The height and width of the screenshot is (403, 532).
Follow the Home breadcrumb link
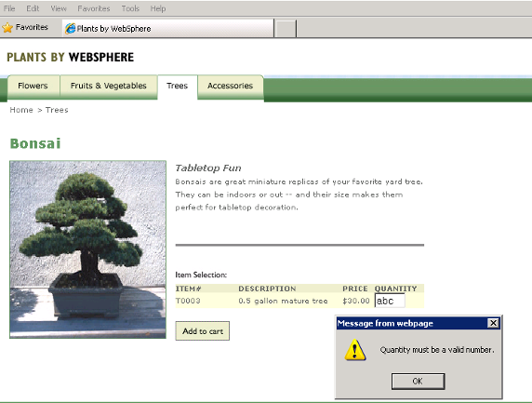point(21,110)
